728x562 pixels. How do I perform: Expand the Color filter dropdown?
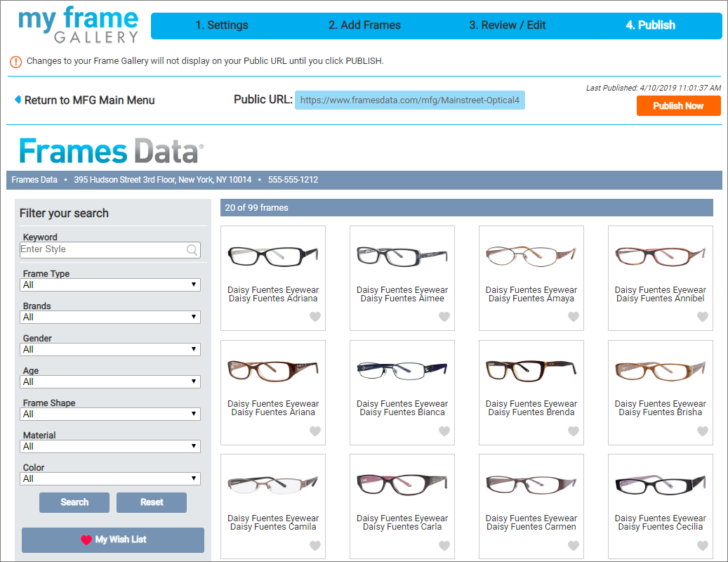(x=110, y=478)
